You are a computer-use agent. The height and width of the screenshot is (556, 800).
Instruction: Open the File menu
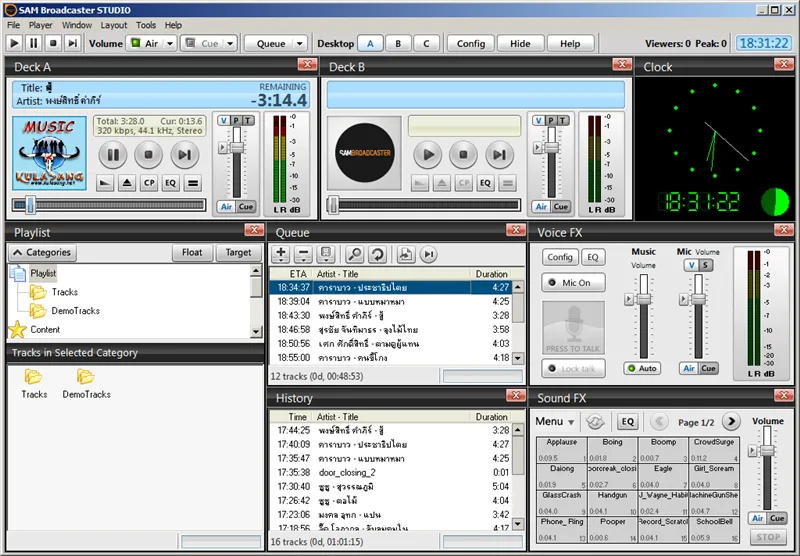(14, 25)
